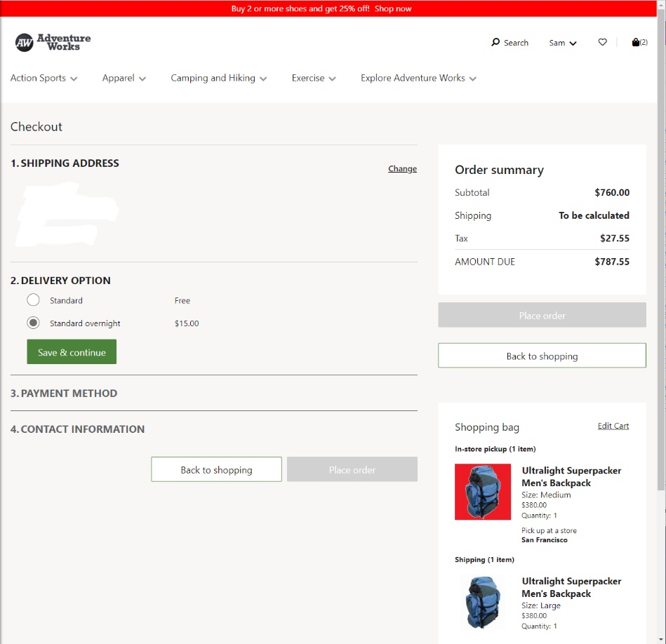The height and width of the screenshot is (644, 666).
Task: Click the Shipping 'To be calculated' value
Action: (594, 215)
